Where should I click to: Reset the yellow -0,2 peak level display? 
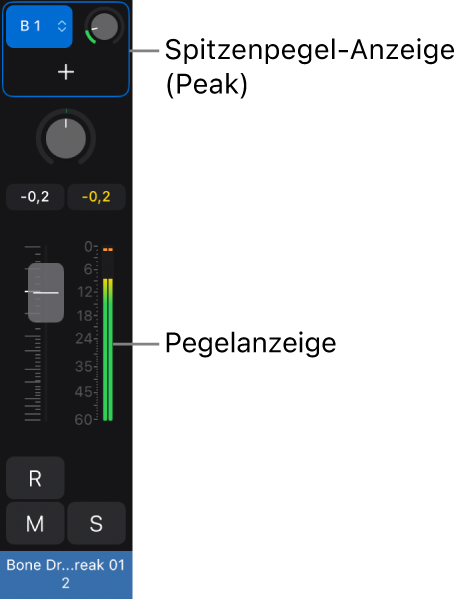coord(96,197)
